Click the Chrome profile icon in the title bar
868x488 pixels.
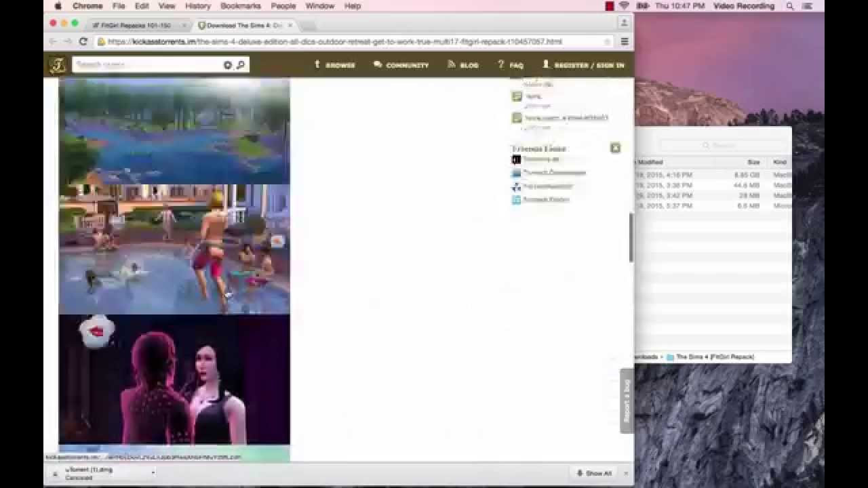click(x=624, y=23)
